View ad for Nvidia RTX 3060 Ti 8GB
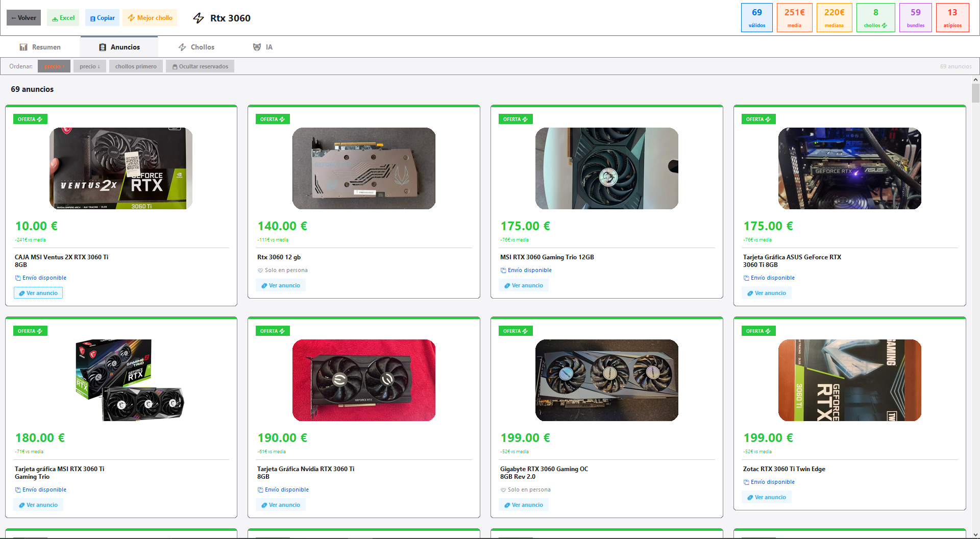This screenshot has height=539, width=980. coord(281,505)
